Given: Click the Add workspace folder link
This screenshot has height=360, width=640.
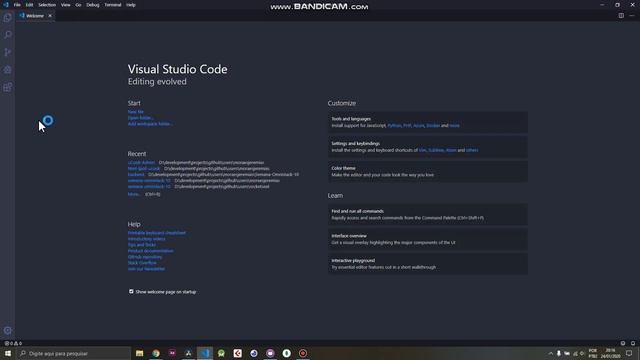Looking at the screenshot, I should (x=150, y=124).
